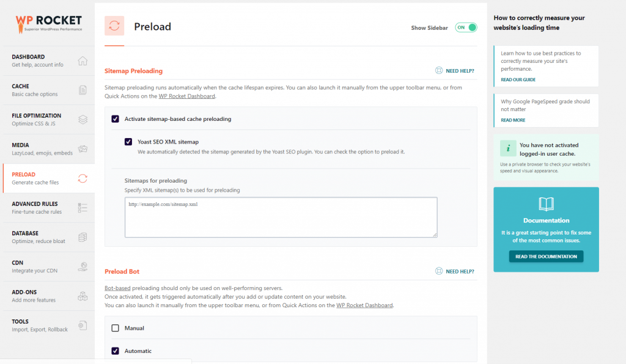This screenshot has width=626, height=364.
Task: Uncheck the Automatic preload bot checkbox
Action: (x=116, y=351)
